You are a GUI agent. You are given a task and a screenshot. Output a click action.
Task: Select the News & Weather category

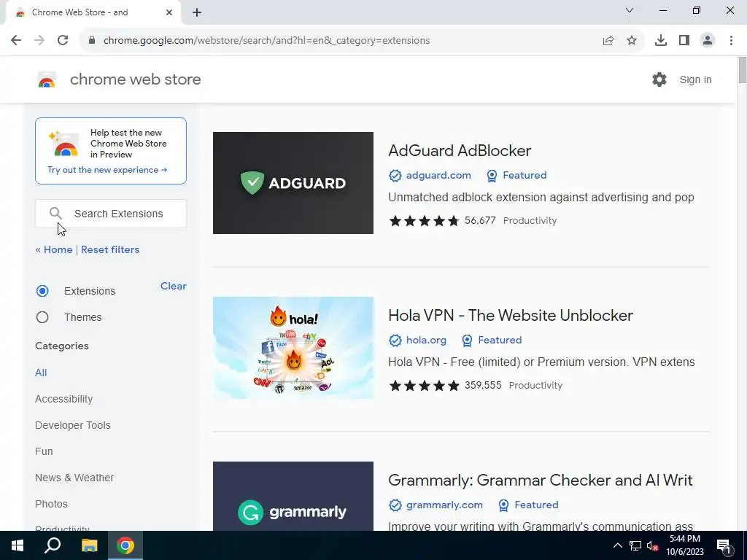point(74,478)
